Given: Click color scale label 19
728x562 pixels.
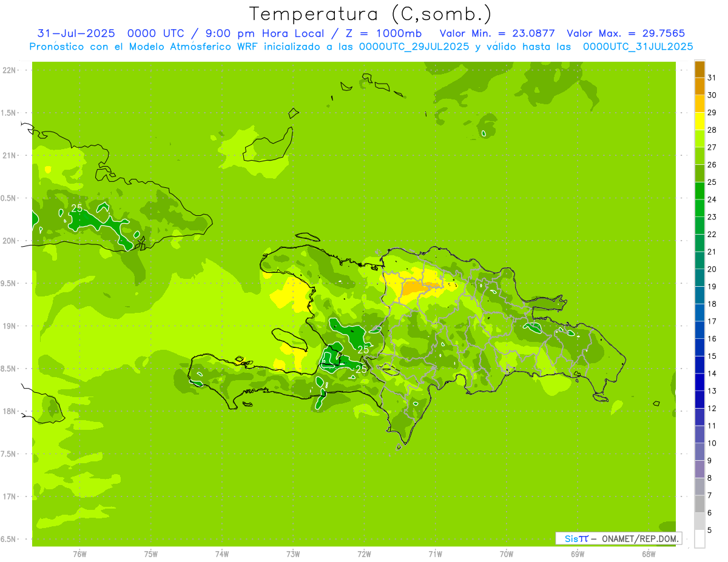Looking at the screenshot, I should 712,286.
